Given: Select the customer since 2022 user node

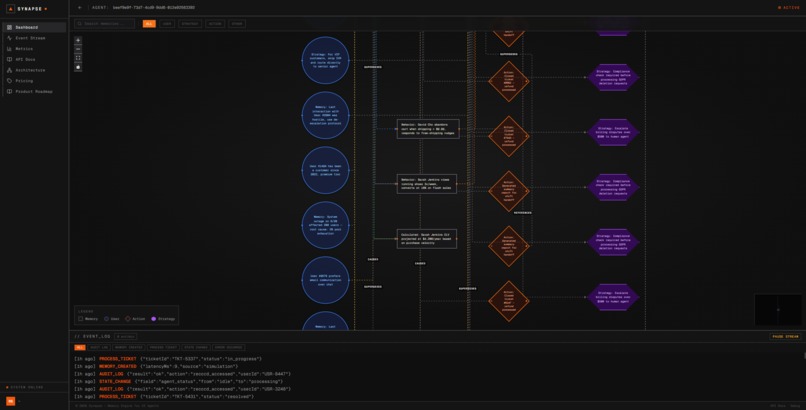Looking at the screenshot, I should point(325,170).
